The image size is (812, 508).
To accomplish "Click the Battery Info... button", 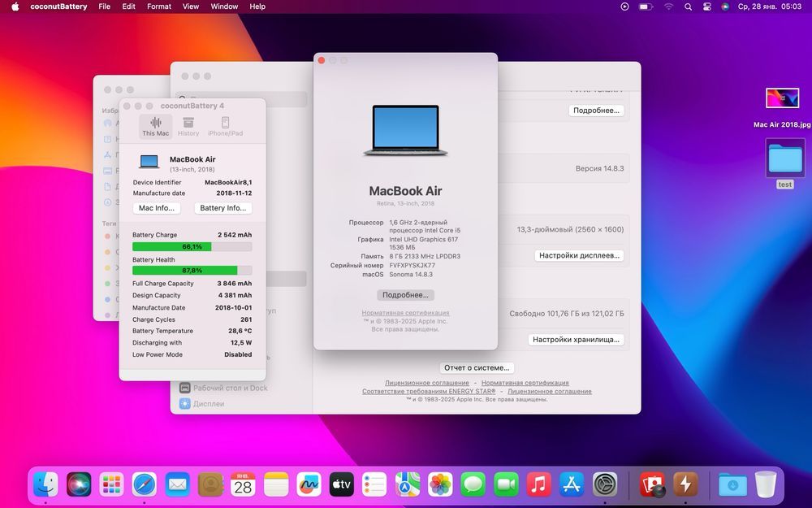I will (223, 208).
